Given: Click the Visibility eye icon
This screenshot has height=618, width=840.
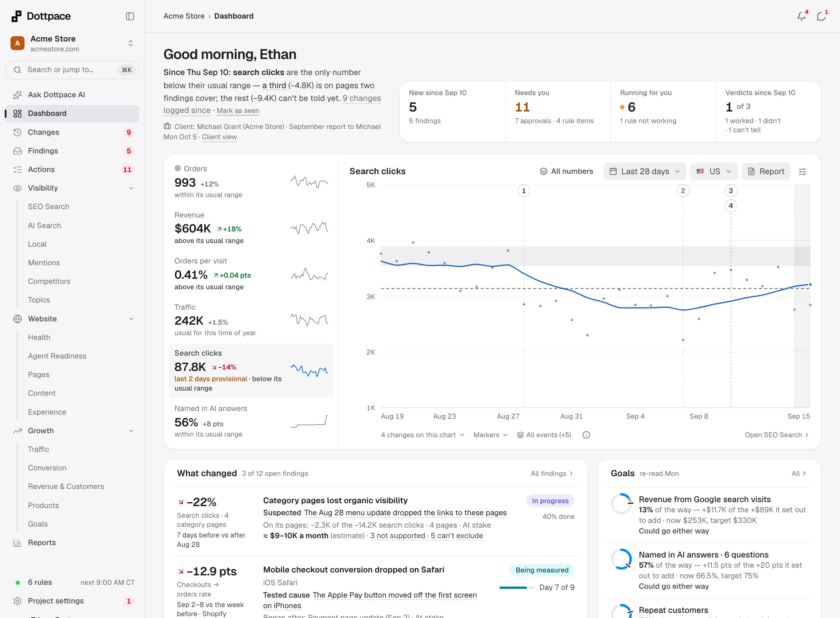Looking at the screenshot, I should point(17,188).
